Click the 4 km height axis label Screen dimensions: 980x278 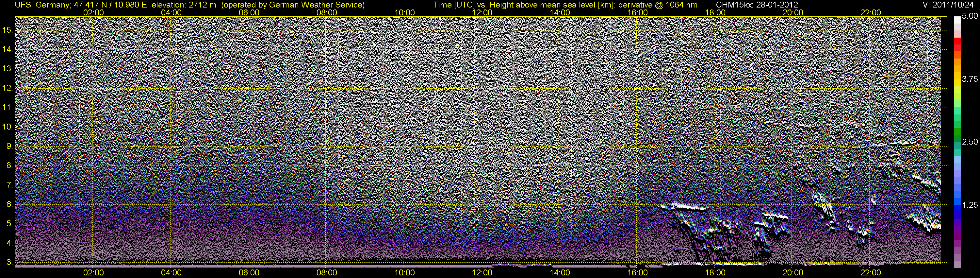[9, 243]
